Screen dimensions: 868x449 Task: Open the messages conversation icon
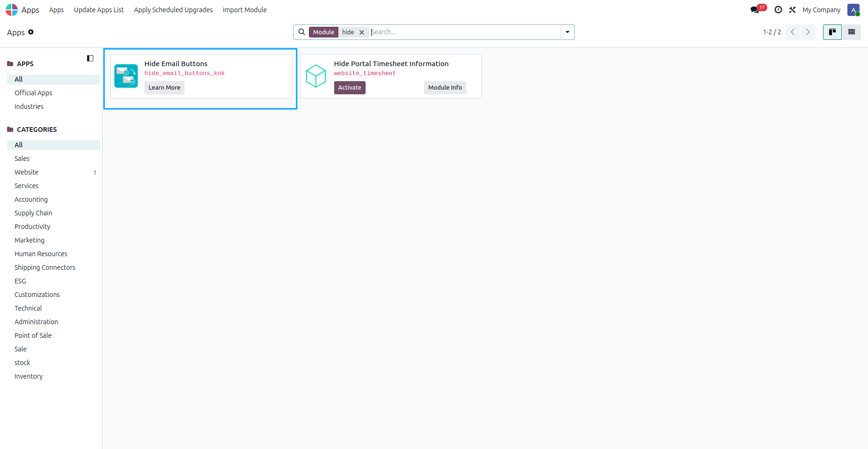755,10
